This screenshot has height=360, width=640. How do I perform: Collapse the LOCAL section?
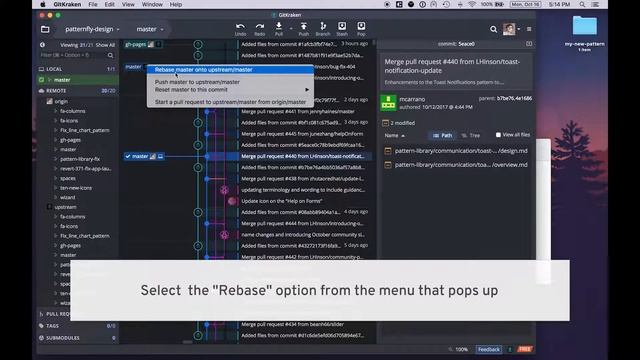point(54,69)
